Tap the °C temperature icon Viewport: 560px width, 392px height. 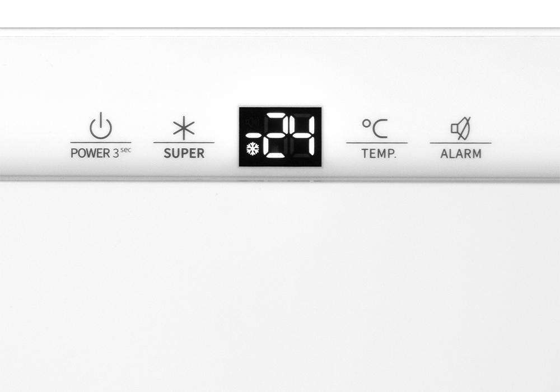click(x=375, y=129)
